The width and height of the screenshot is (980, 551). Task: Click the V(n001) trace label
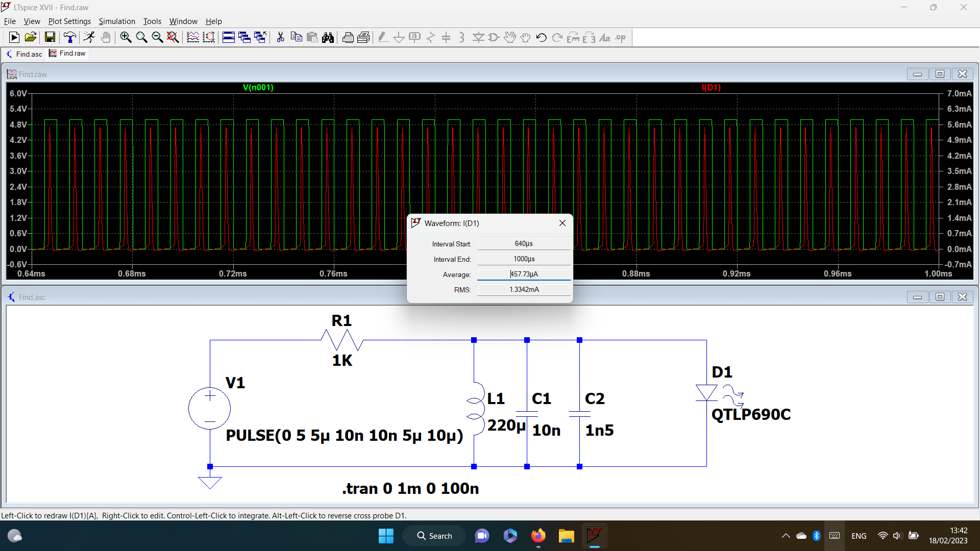pyautogui.click(x=258, y=87)
